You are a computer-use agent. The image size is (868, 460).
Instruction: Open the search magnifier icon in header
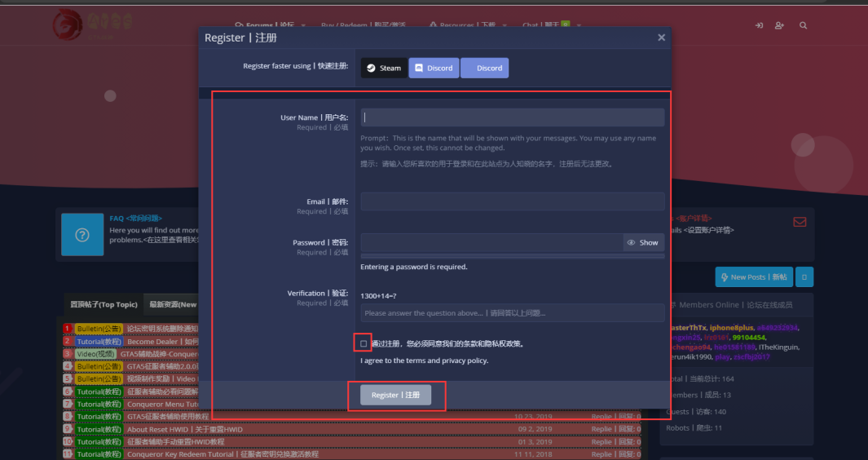point(804,25)
